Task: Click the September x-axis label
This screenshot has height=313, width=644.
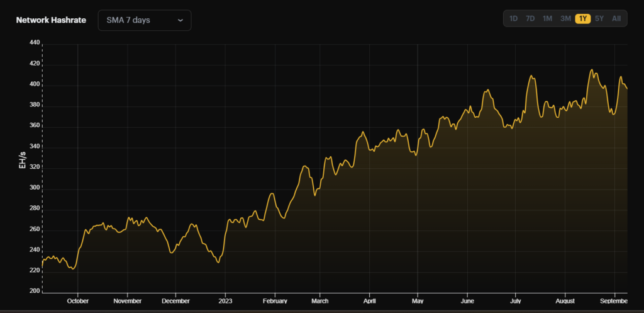Action: tap(615, 301)
